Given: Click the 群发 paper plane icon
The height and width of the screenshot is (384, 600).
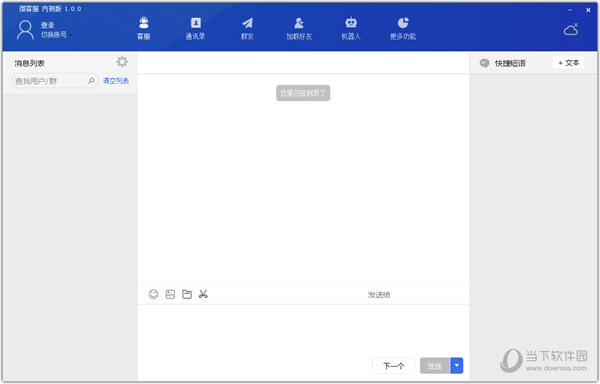Looking at the screenshot, I should 247,24.
